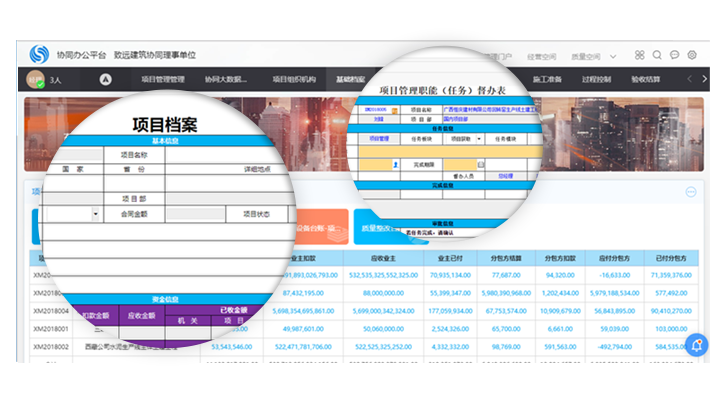Click the blue swirl platform logo

click(x=39, y=54)
